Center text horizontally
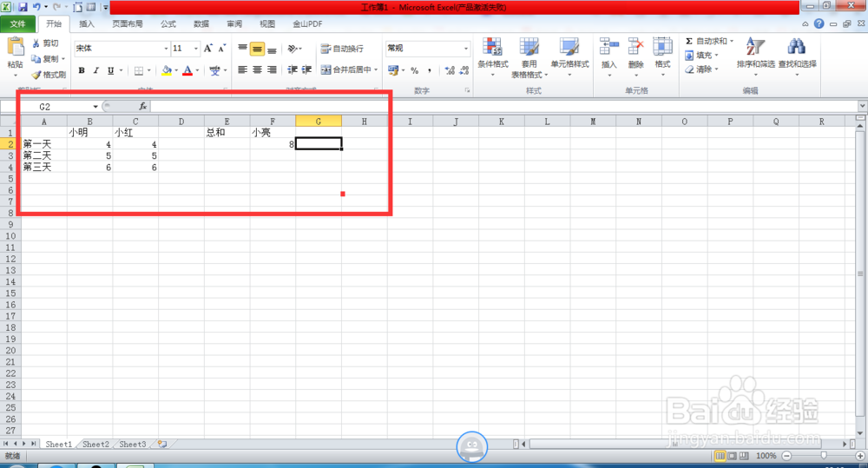The width and height of the screenshot is (868, 468). (257, 69)
